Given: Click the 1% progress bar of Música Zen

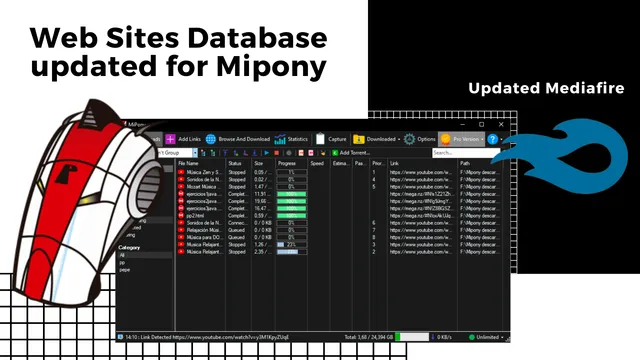Looking at the screenshot, I should coord(291,172).
